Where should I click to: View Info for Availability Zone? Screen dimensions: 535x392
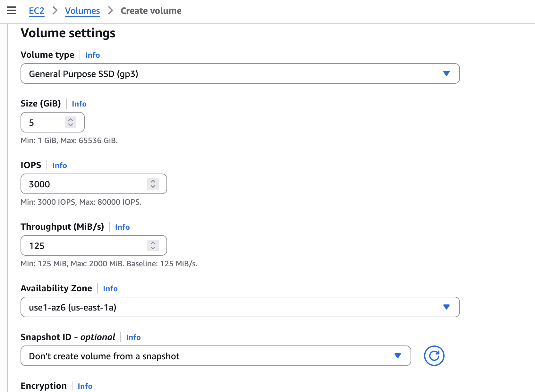(x=110, y=289)
